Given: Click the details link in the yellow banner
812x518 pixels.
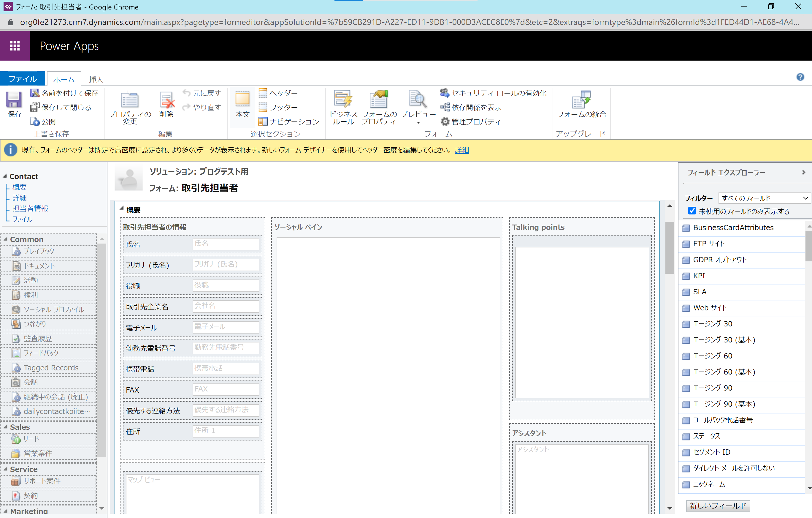Looking at the screenshot, I should tap(461, 150).
